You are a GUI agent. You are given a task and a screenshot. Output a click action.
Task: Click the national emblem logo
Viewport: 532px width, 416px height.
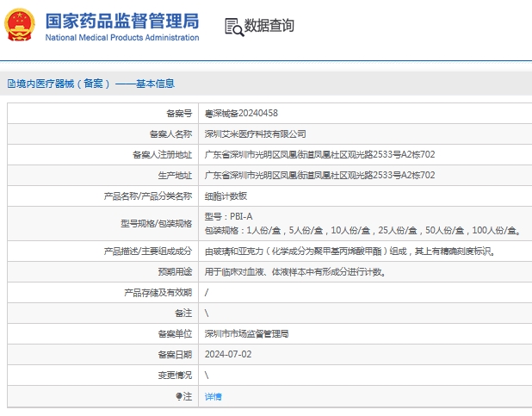pyautogui.click(x=19, y=25)
